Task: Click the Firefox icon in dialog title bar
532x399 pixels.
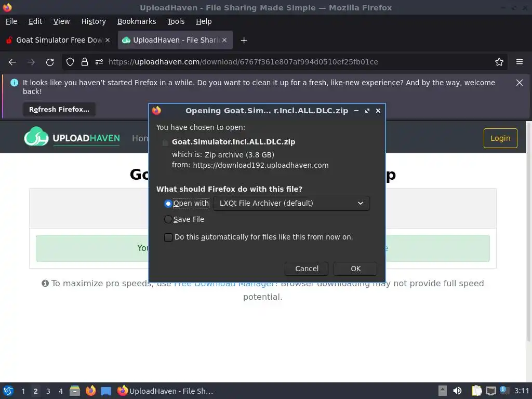Action: click(156, 111)
